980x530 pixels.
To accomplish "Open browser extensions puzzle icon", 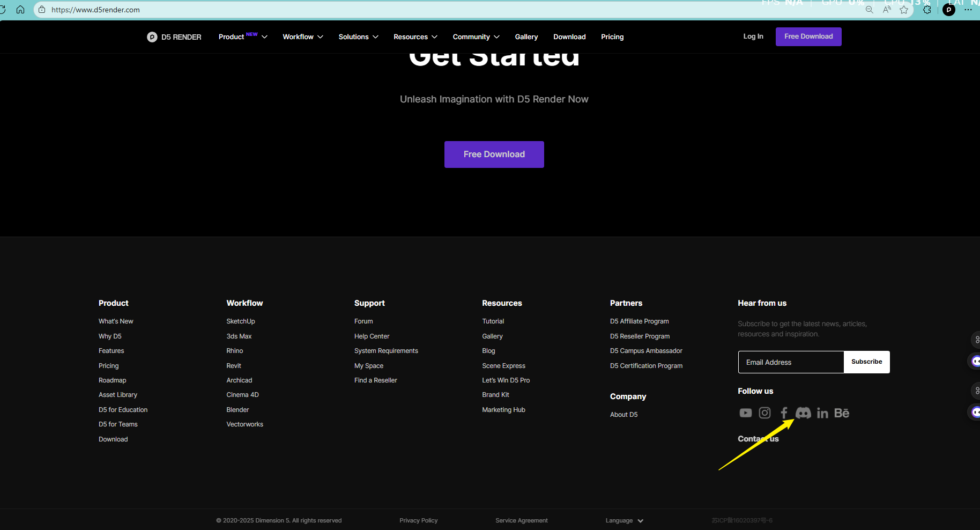I will coord(927,10).
